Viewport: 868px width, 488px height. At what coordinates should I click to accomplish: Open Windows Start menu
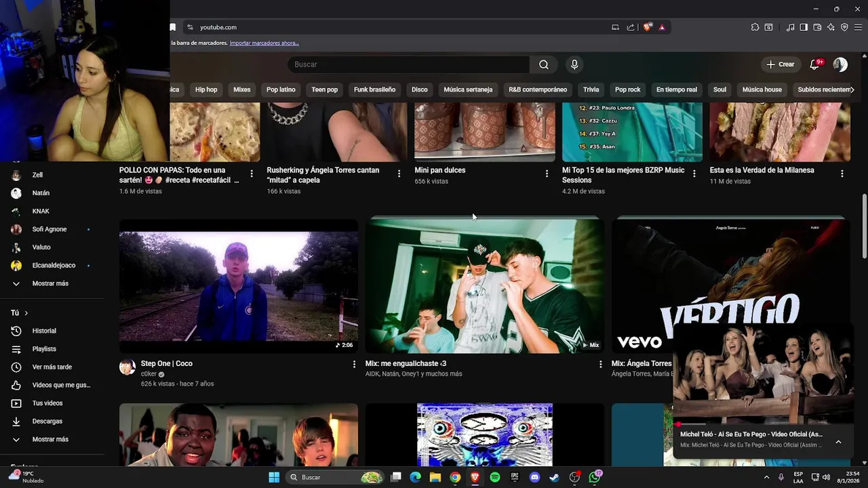pos(274,477)
